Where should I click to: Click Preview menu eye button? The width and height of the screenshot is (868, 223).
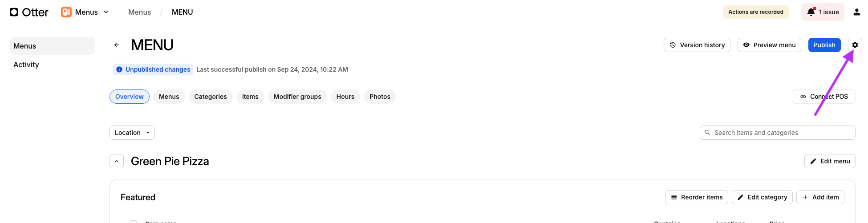(769, 45)
